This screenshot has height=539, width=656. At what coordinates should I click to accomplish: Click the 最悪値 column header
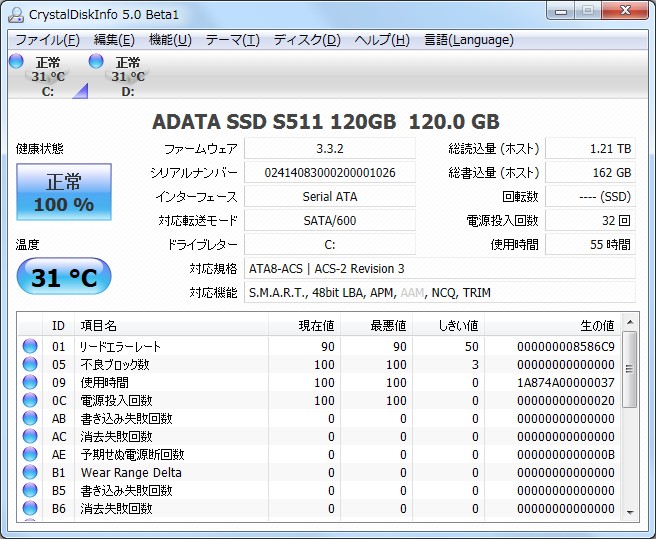point(377,325)
